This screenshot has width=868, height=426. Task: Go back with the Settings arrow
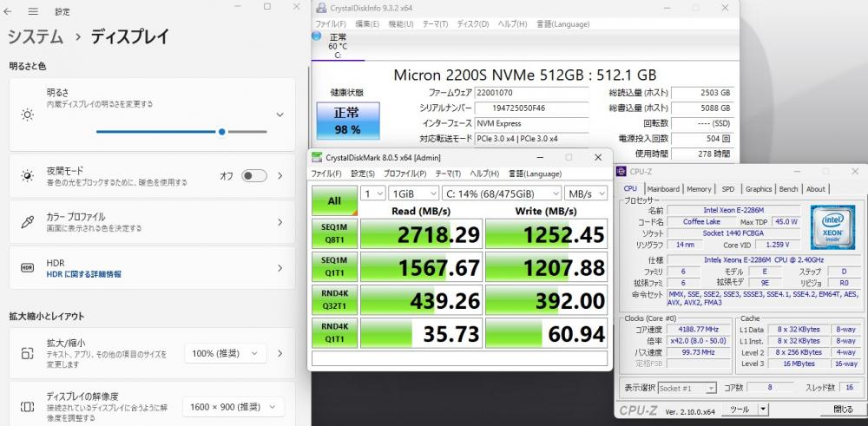[8, 11]
